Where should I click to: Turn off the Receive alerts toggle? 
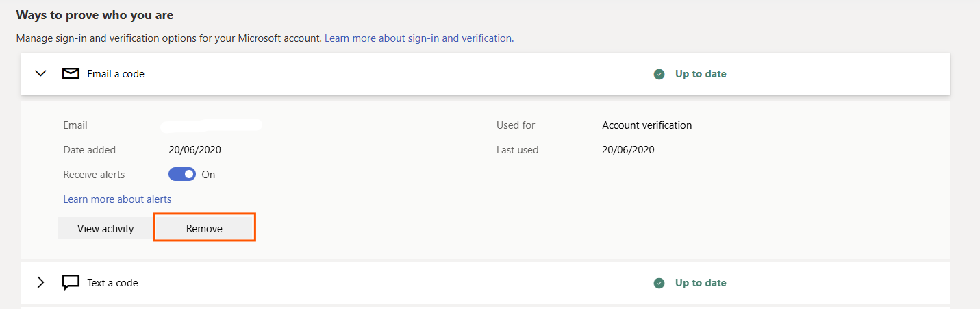(x=182, y=175)
